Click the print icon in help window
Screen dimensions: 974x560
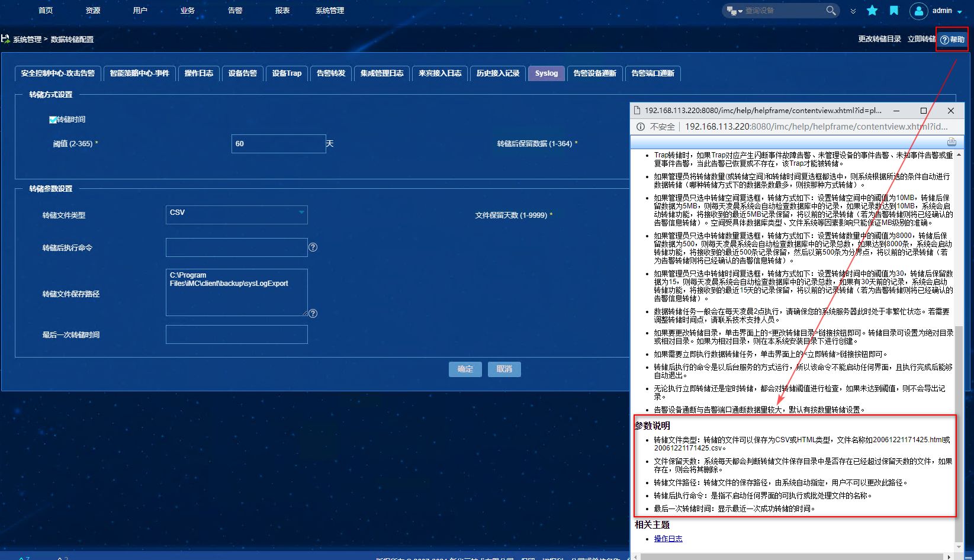tap(952, 141)
